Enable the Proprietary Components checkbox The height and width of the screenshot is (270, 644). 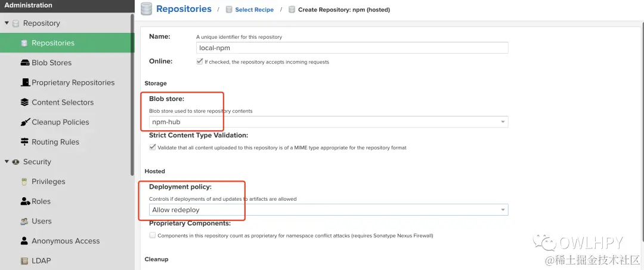pos(152,235)
